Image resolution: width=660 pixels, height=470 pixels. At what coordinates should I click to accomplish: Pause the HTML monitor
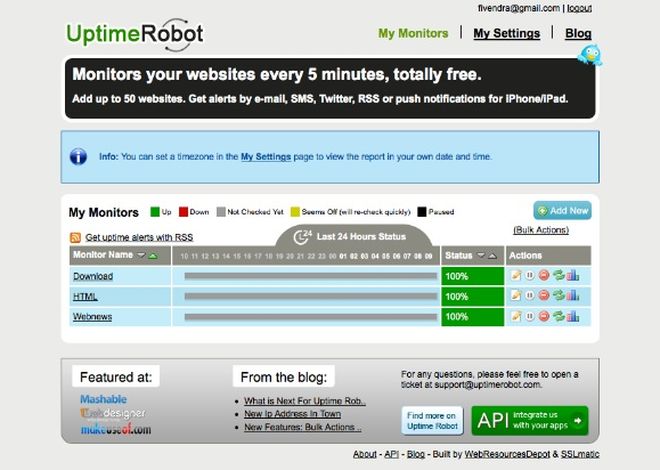(x=530, y=295)
